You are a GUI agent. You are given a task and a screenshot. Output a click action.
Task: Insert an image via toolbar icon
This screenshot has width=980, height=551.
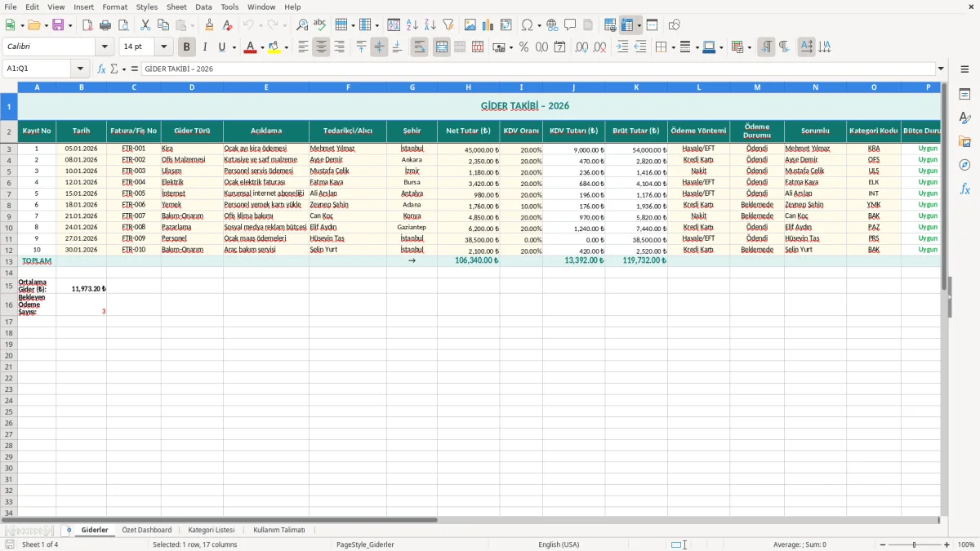click(470, 25)
